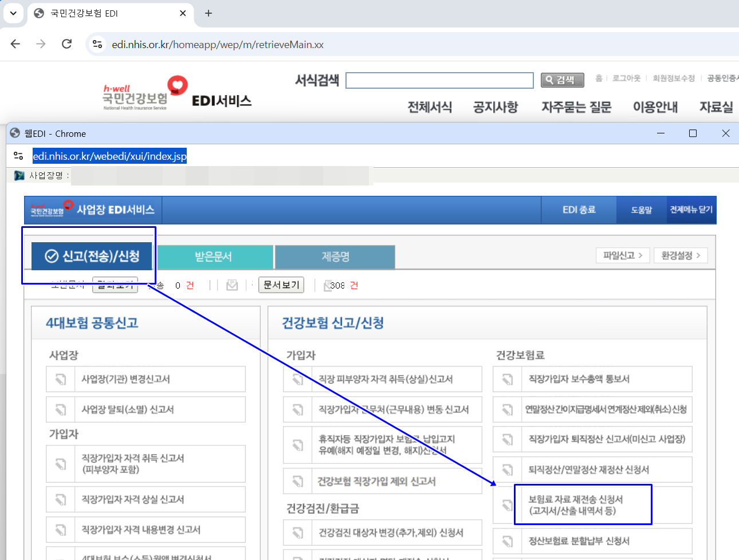Screen dimensions: 739x560
Task: Click the 서식검색 input field
Action: point(439,80)
